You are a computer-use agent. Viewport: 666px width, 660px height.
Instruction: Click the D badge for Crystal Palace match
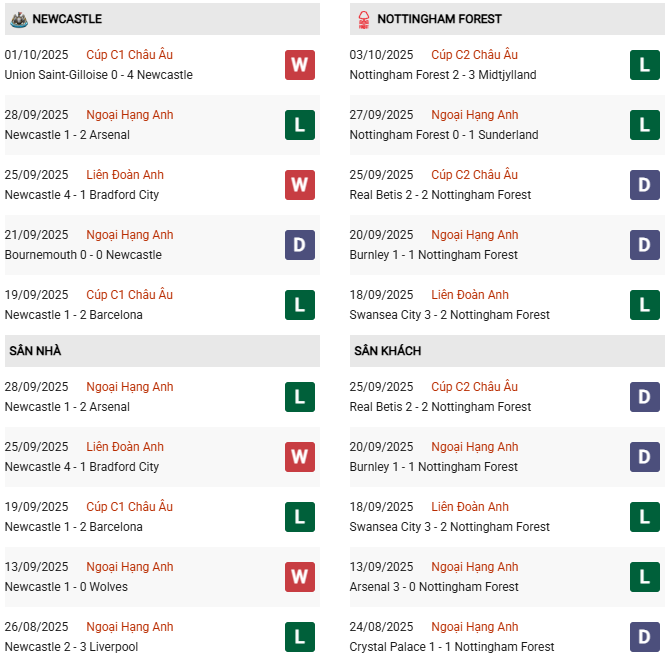(x=644, y=637)
